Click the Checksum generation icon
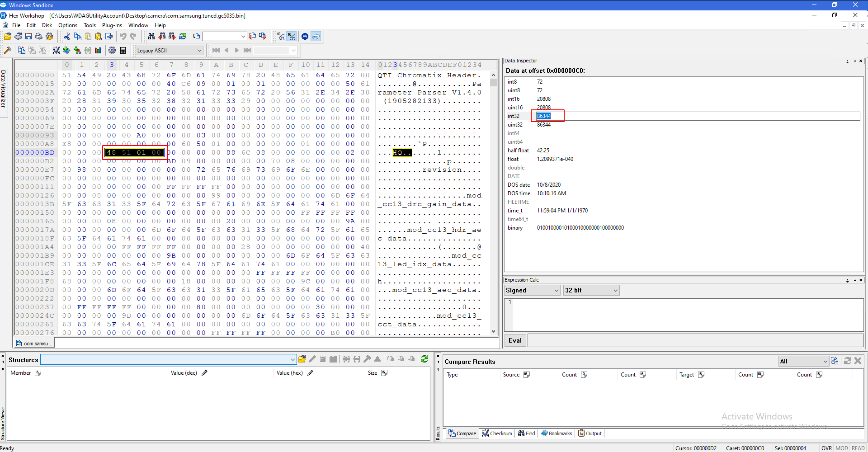868x452 pixels. [57, 50]
